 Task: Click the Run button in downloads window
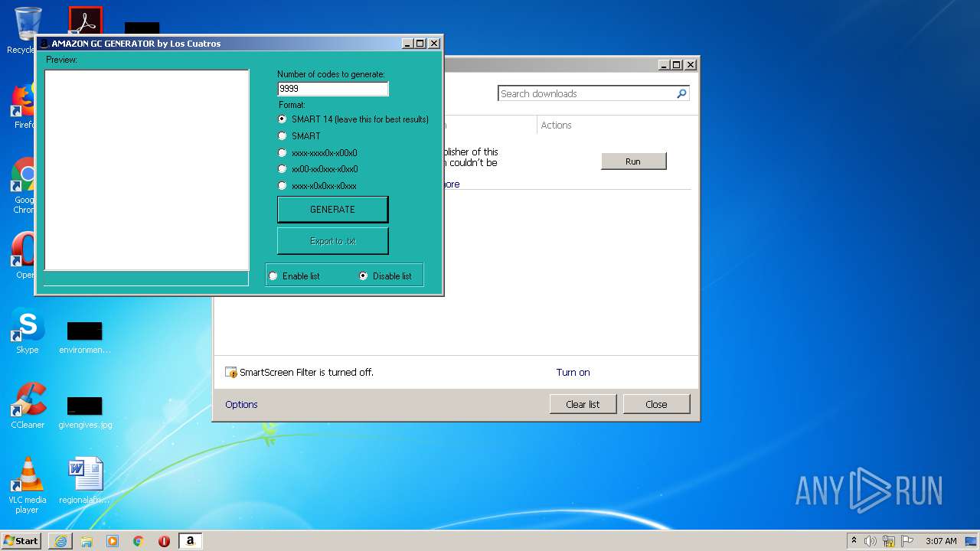click(x=633, y=161)
